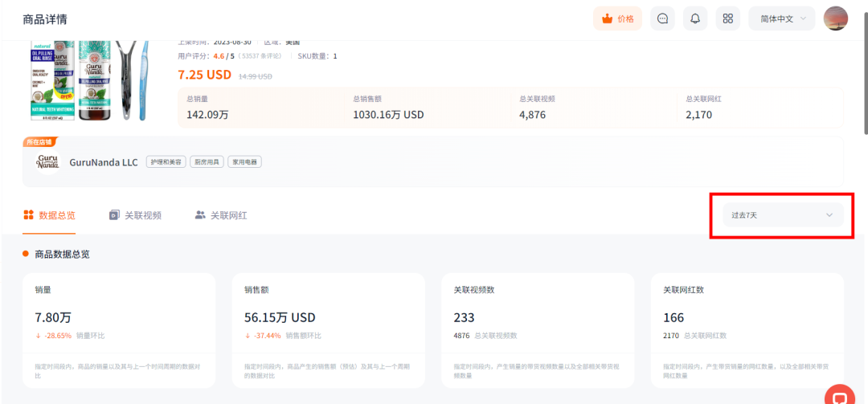Image resolution: width=868 pixels, height=404 pixels.
Task: Click the 商品数据总览 section heading
Action: 62,255
